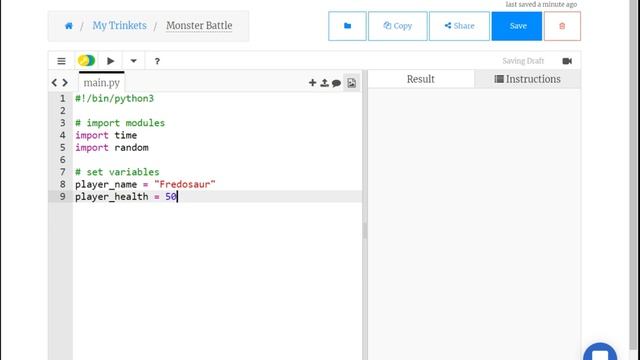Click line number 6 in gutter
The image size is (640, 360).
62,160
